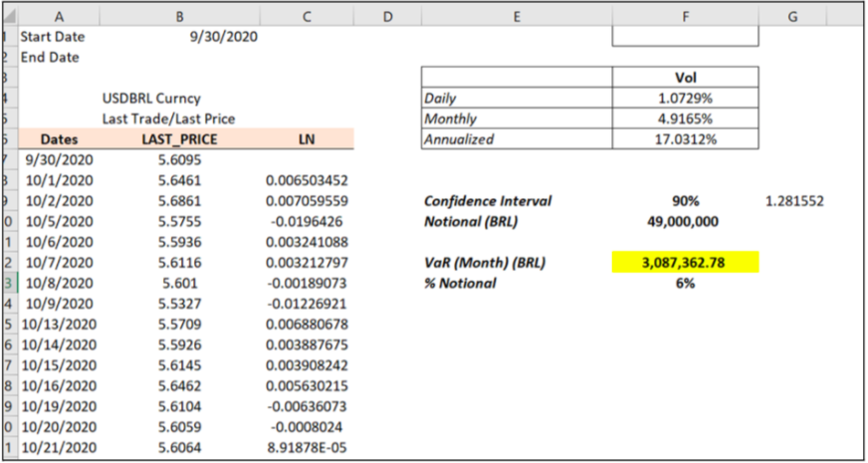Select row 13 header

pos(10,283)
